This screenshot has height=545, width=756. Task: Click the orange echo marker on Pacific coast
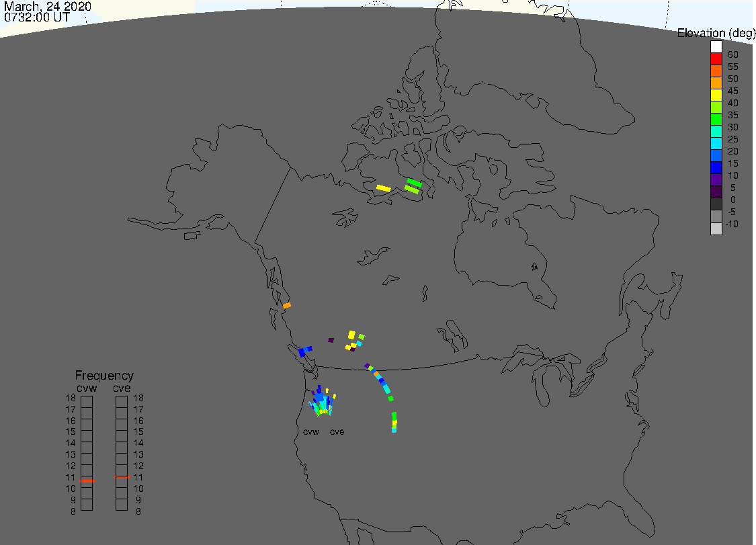[x=287, y=305]
